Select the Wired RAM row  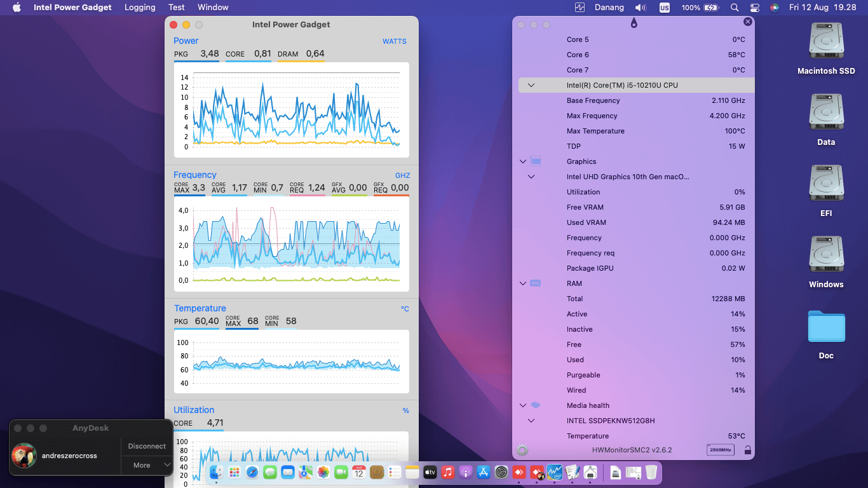636,390
